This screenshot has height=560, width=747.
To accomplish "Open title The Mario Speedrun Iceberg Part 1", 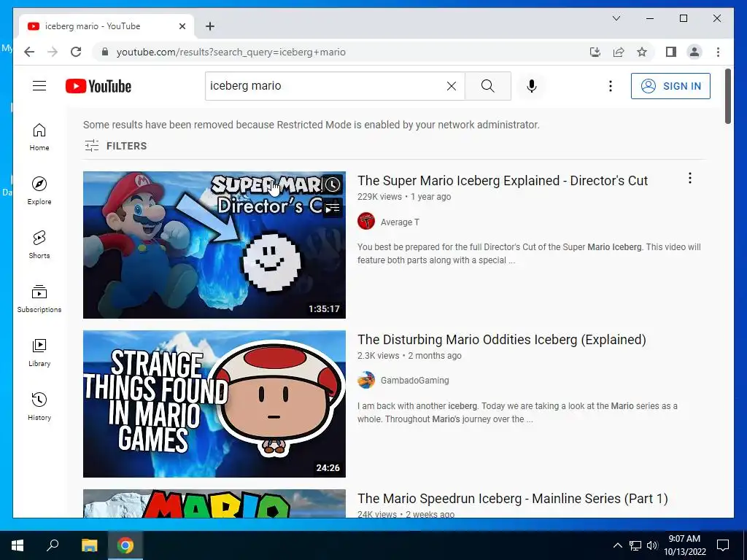I will [x=513, y=499].
